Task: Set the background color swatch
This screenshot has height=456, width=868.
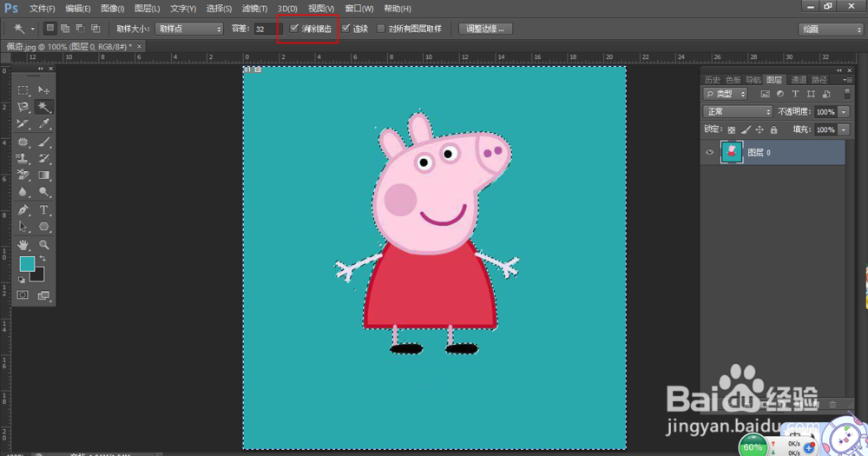Action: [38, 274]
